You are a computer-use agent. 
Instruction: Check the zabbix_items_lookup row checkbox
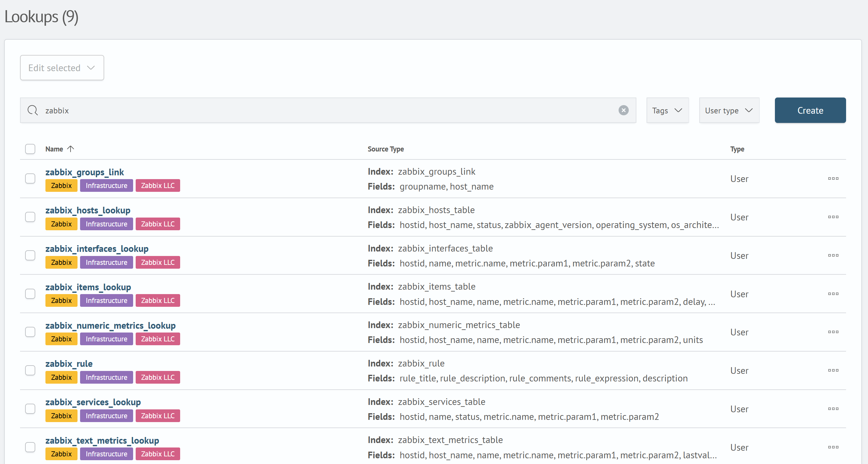click(x=30, y=294)
